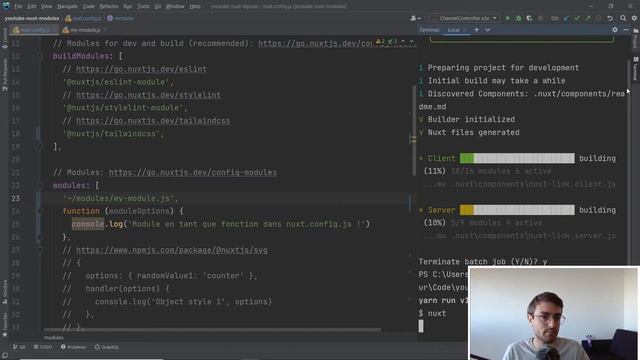
Task: Click the editor horizontal scrollbar
Action: pos(212,329)
